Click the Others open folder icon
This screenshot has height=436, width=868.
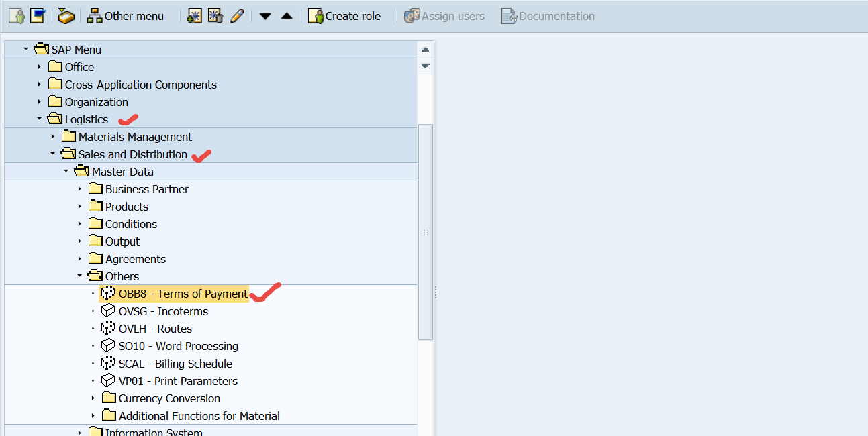[x=95, y=276]
